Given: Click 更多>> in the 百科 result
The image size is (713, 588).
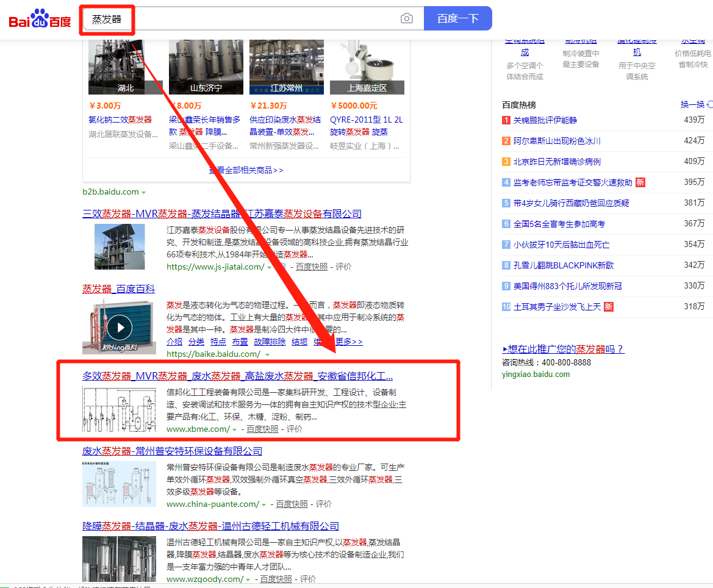Looking at the screenshot, I should point(349,342).
